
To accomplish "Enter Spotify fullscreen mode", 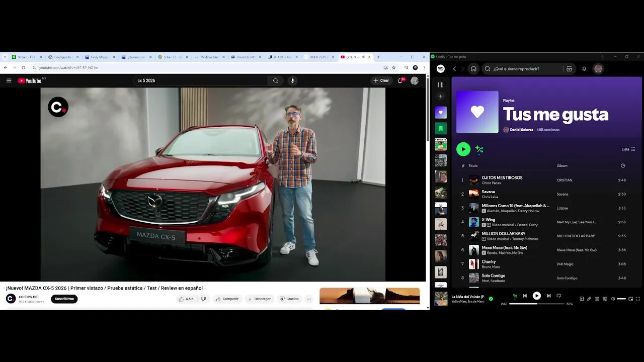I will 638,299.
